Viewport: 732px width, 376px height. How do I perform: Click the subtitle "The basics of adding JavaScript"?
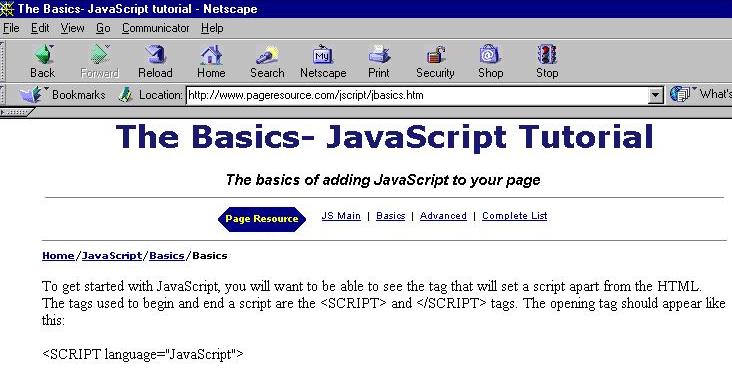point(383,180)
